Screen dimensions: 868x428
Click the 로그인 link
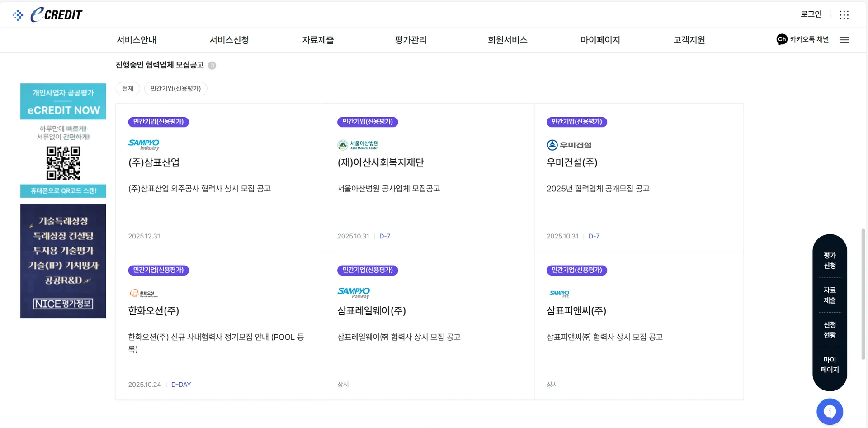(x=811, y=14)
